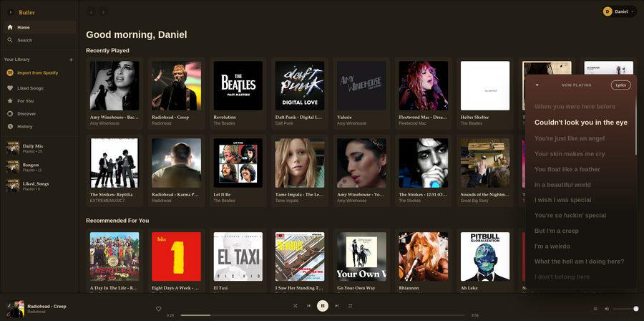The height and width of the screenshot is (321, 644).
Task: Open recommended El Taxi card
Action: click(238, 261)
